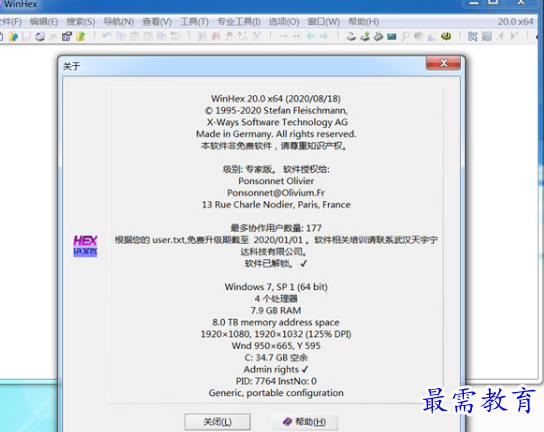Open the 专业工具(I) Specialist menu

[239, 22]
